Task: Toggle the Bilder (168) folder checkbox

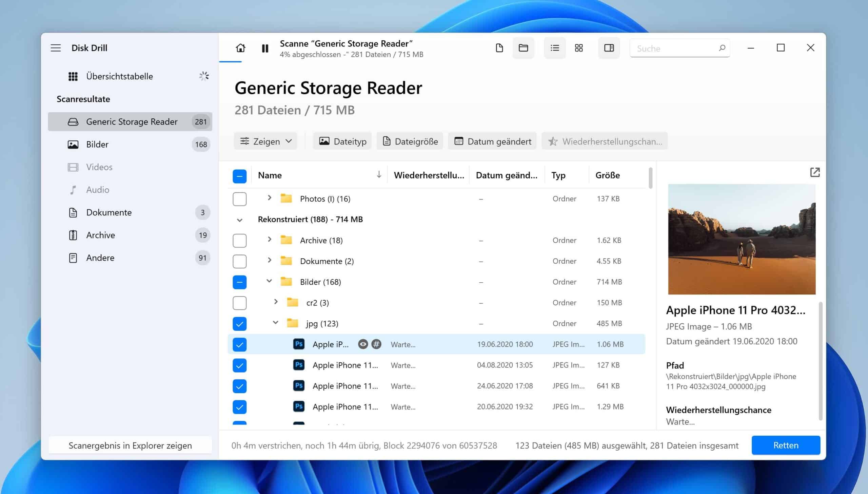Action: 240,282
